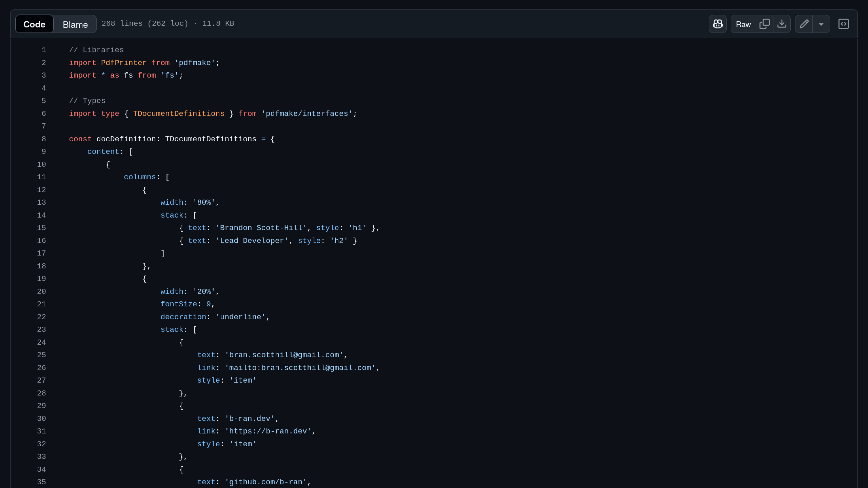Click line number 1
Image resolution: width=868 pixels, height=488 pixels.
click(44, 50)
